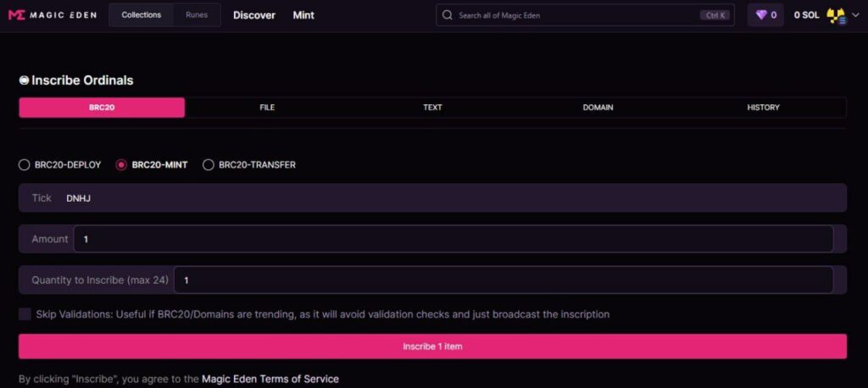Click the Inscribe 1 item button

coord(432,346)
